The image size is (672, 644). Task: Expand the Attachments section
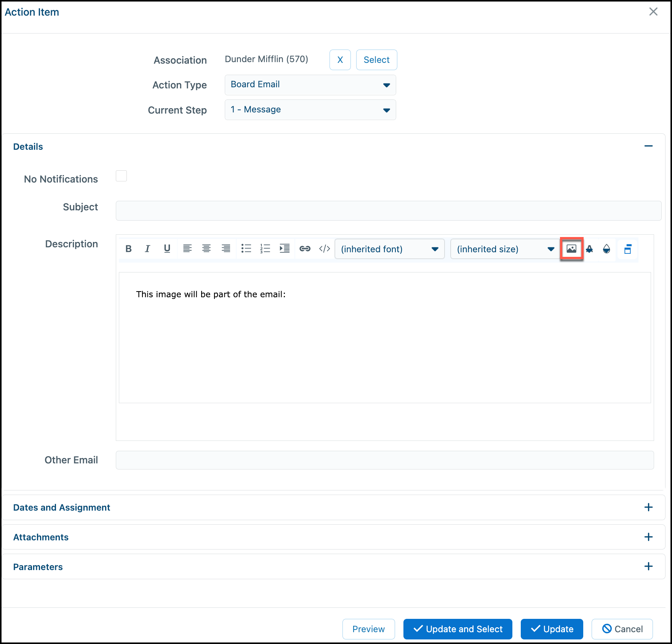(648, 537)
